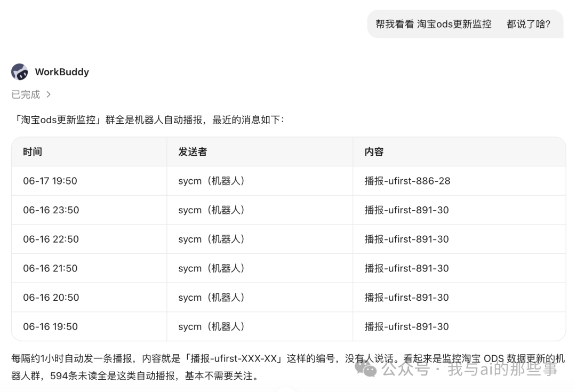Click the intro sentence about 机器人自动播报
Image resolution: width=576 pixels, height=392 pixels.
point(148,120)
